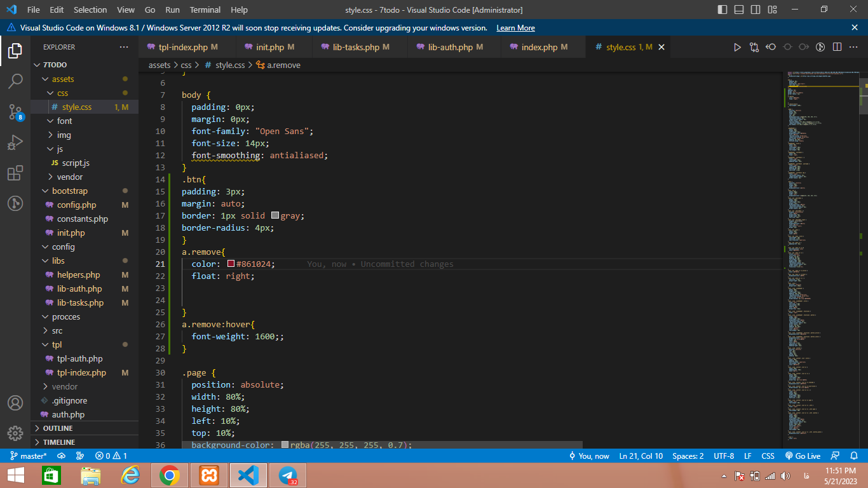
Task: Open XAMPP from the Windows taskbar
Action: tap(209, 475)
